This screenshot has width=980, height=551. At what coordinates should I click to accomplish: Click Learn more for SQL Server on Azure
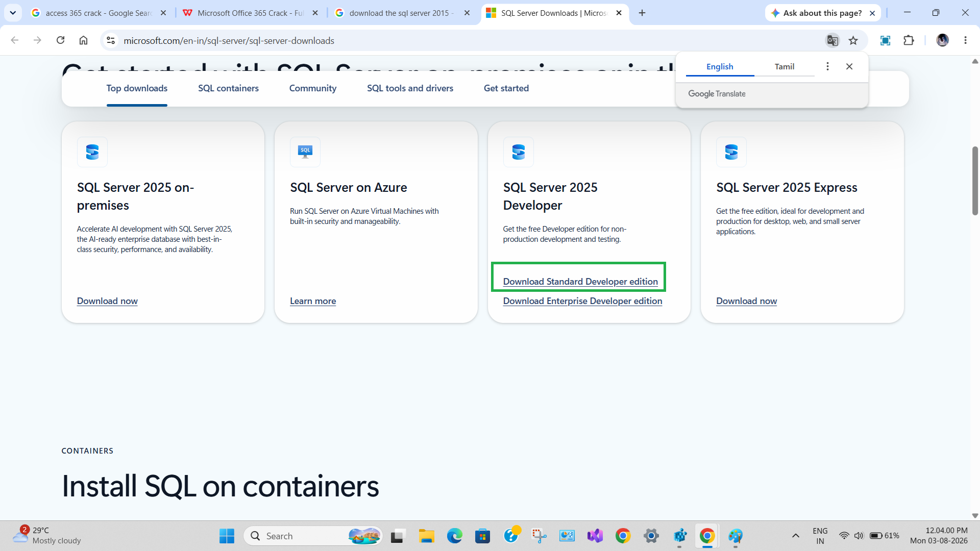coord(313,301)
